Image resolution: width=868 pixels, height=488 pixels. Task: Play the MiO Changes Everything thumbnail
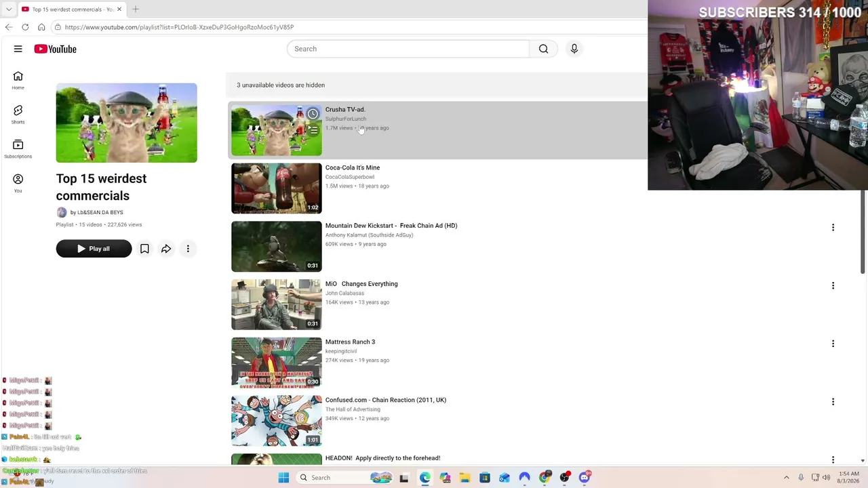277,304
